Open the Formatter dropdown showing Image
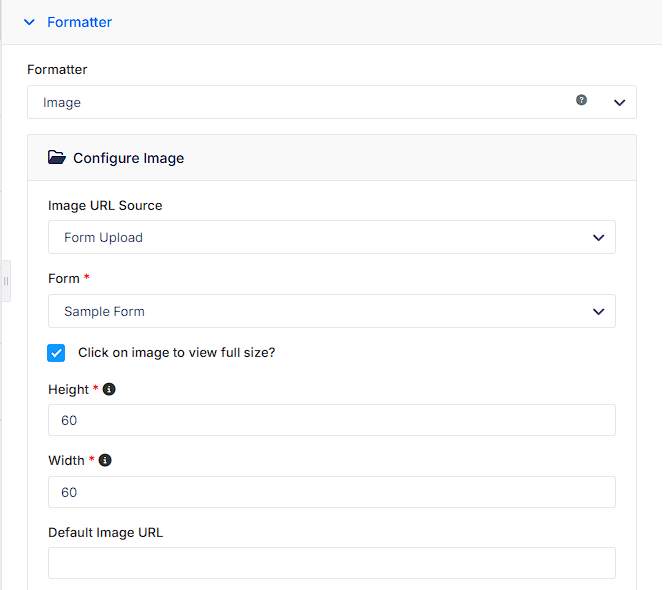 click(x=332, y=102)
